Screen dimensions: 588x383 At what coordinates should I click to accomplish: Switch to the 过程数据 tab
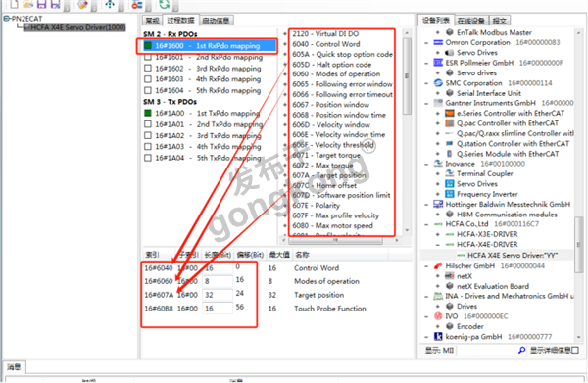click(x=180, y=21)
